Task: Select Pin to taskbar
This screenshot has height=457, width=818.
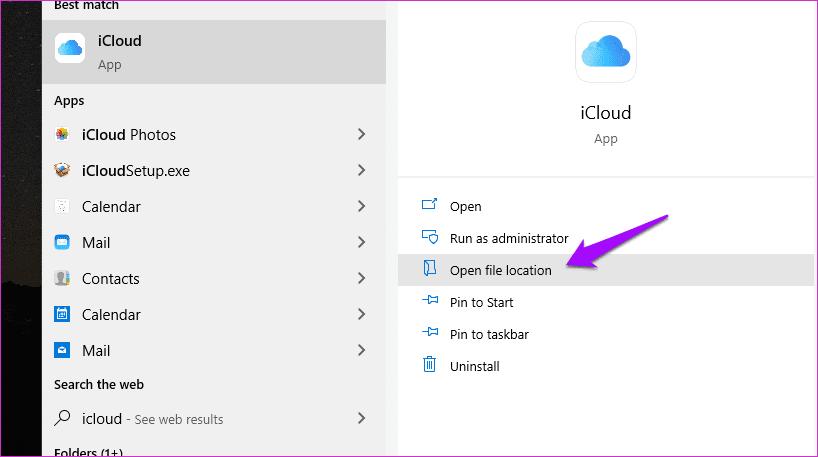Action: click(606, 334)
